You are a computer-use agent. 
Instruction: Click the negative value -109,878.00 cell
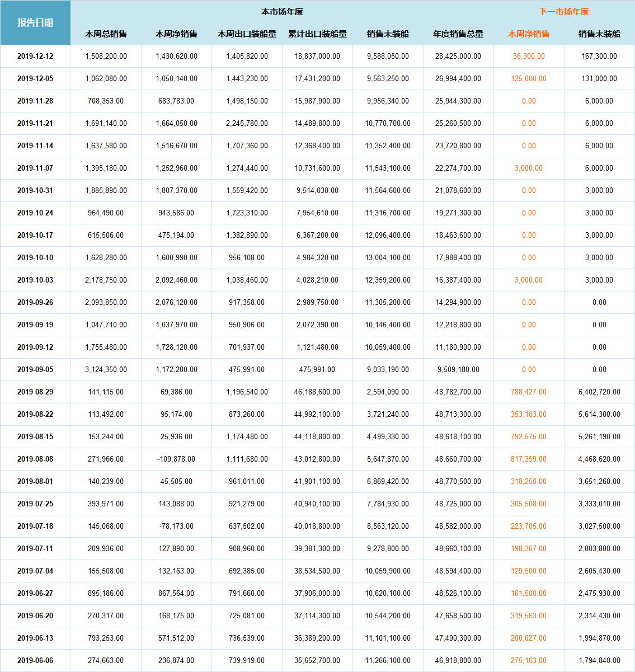pyautogui.click(x=176, y=459)
